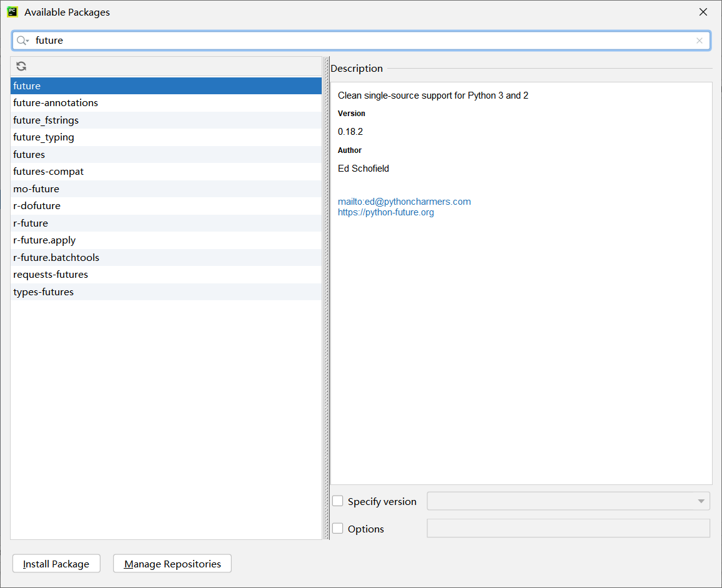The height and width of the screenshot is (588, 722).
Task: Select the future_fstrings package
Action: [x=166, y=120]
